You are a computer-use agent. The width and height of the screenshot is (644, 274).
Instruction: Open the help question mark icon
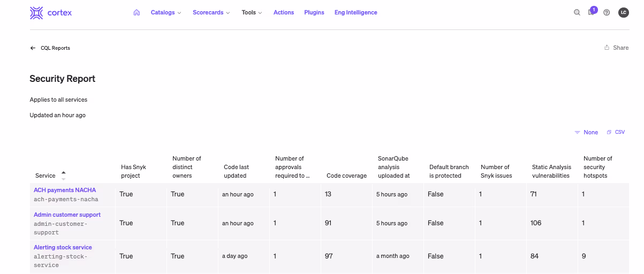(607, 13)
